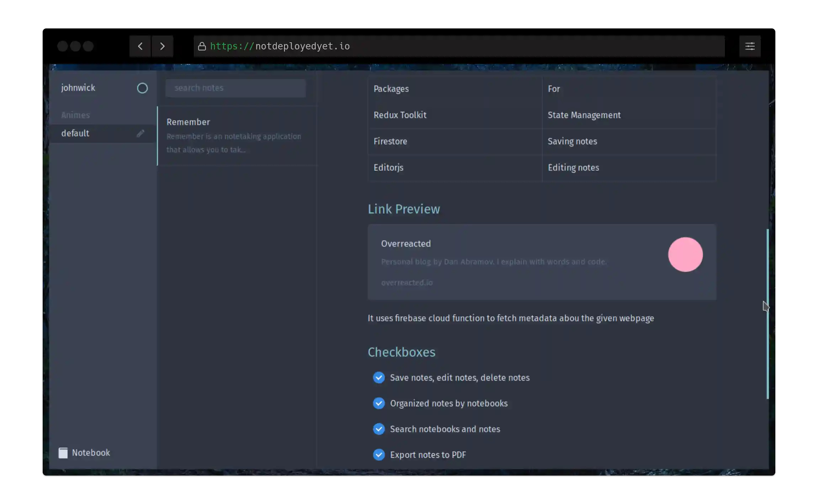Viewport: 818px width, 504px height.
Task: Click the circle icon beside johnwick
Action: tap(142, 87)
